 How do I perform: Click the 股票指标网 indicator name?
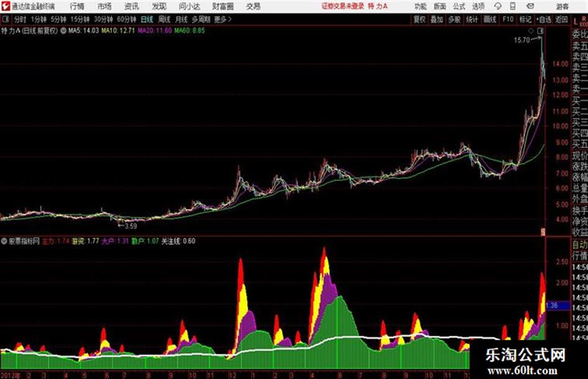(24, 241)
